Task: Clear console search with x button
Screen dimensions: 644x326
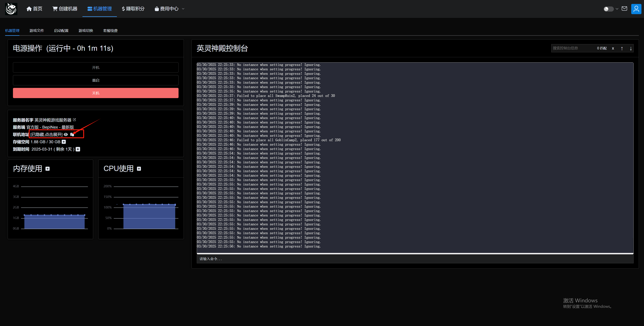Action: pos(613,49)
